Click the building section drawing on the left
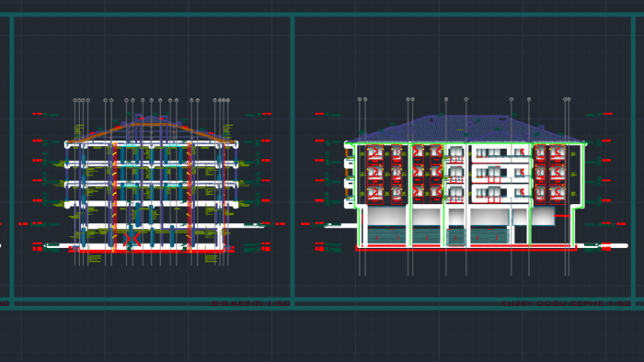This screenshot has width=644, height=362. click(152, 183)
